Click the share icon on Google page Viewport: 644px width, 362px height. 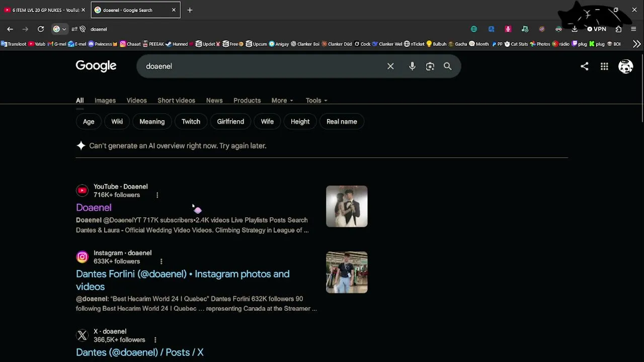[x=584, y=66]
